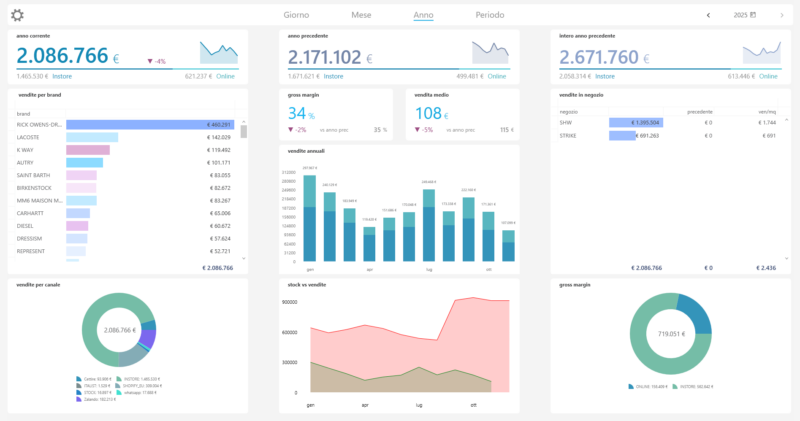Click the up arrow of the brand list scrollbar

click(243, 122)
